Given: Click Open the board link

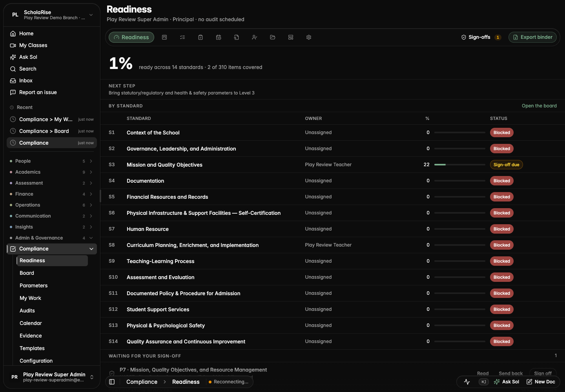Looking at the screenshot, I should [x=539, y=106].
